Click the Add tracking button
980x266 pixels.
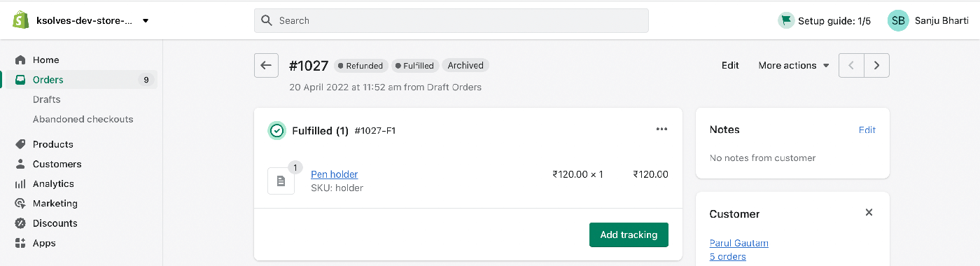[x=629, y=234]
